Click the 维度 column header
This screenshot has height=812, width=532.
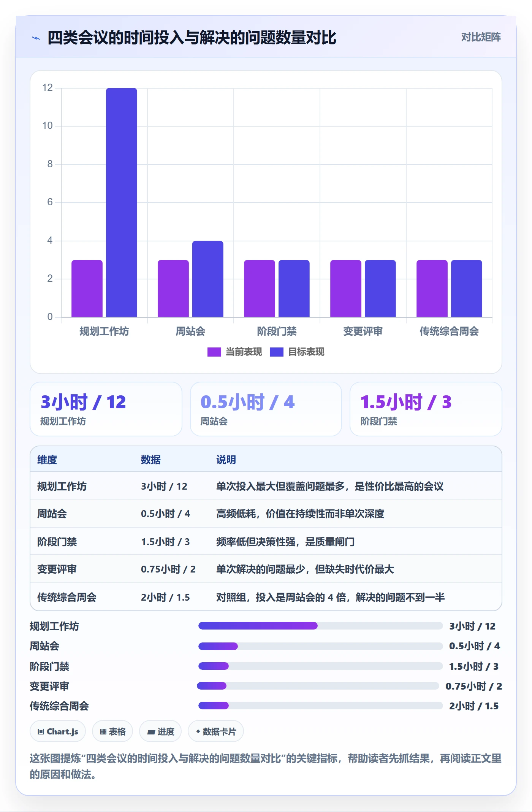tap(47, 460)
